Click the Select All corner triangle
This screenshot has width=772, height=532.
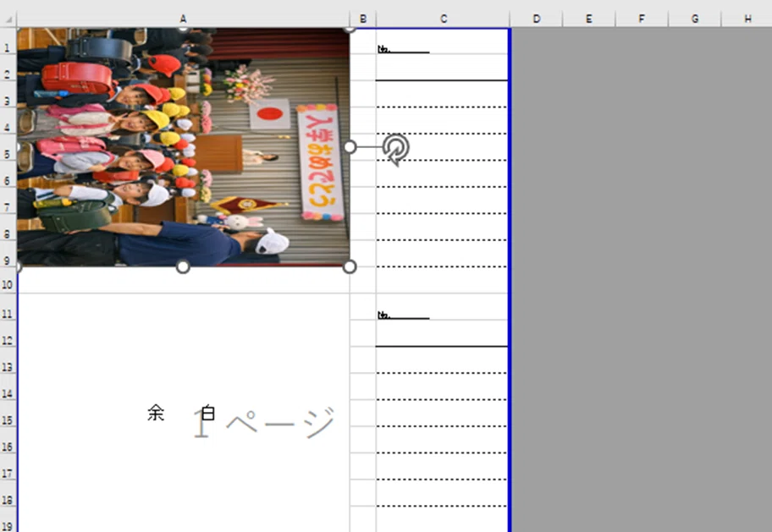coord(8,19)
